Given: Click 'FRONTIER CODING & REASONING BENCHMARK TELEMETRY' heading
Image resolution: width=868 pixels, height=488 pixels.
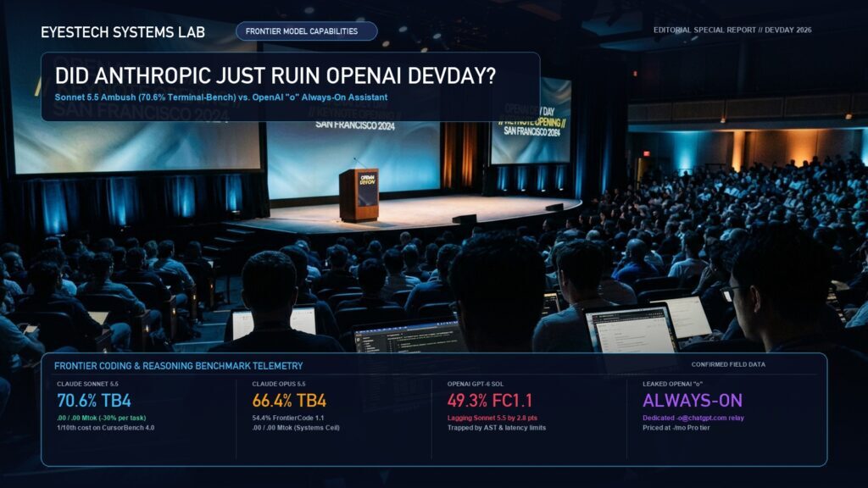Looking at the screenshot, I should point(178,366).
